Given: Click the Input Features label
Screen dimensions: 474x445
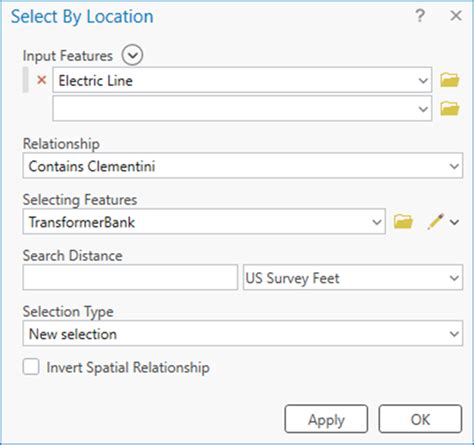Looking at the screenshot, I should click(x=68, y=56).
